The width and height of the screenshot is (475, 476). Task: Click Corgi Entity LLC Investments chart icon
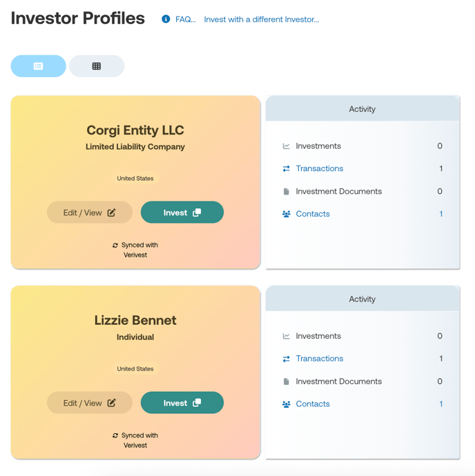coord(287,146)
